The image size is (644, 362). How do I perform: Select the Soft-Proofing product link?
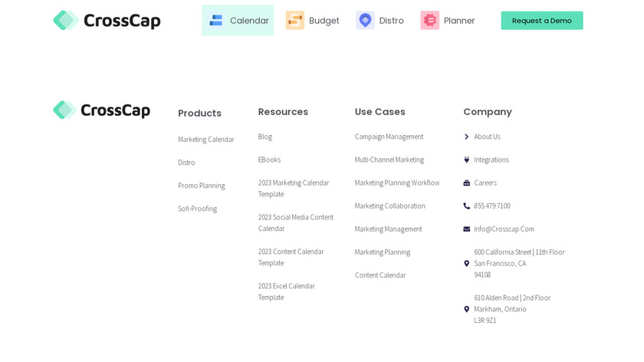(x=198, y=209)
